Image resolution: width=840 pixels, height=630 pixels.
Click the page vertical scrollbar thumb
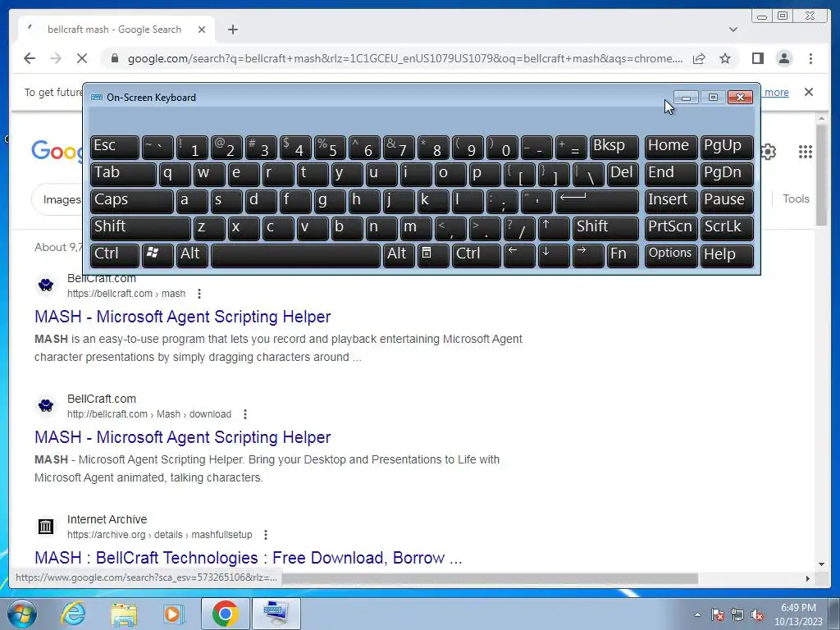click(821, 174)
